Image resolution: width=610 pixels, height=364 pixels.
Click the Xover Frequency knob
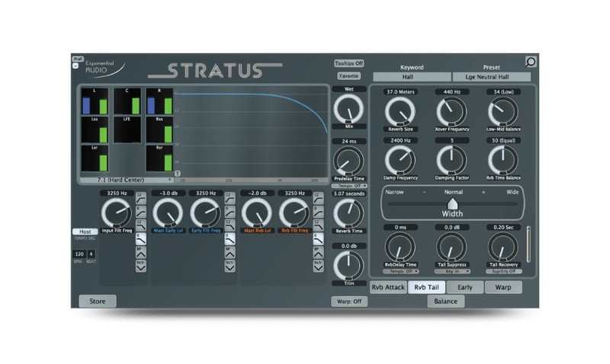(451, 111)
